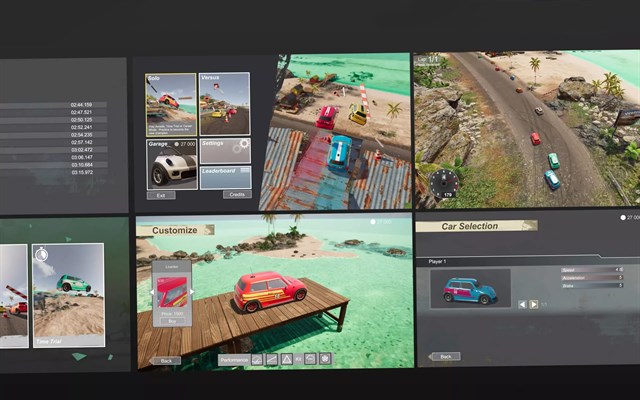This screenshot has width=640, height=400.
Task: Show next livery with right arrow
Action: 191,292
